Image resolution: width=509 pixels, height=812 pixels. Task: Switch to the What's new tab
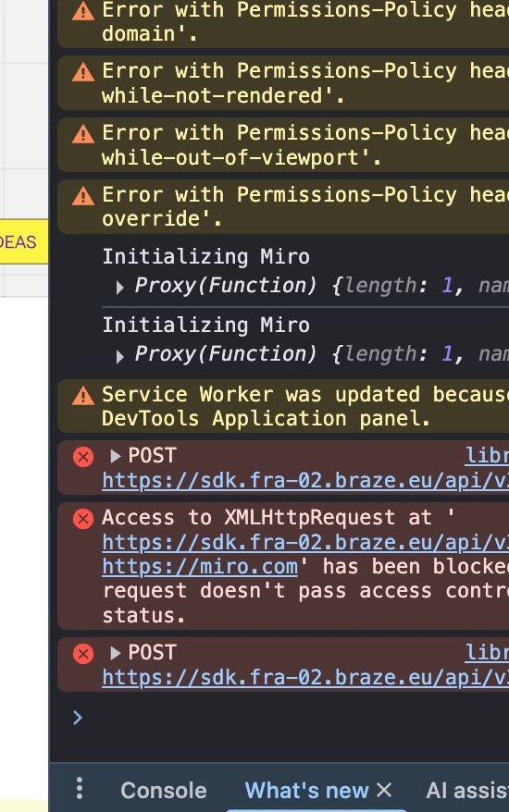[x=306, y=790]
